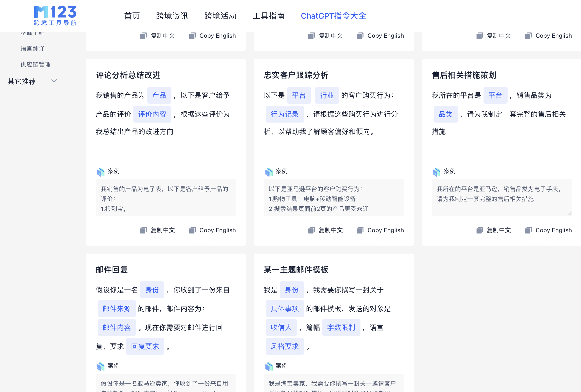Open the 跨境活动 page
Screen dimensions: 581x392
[x=220, y=16]
